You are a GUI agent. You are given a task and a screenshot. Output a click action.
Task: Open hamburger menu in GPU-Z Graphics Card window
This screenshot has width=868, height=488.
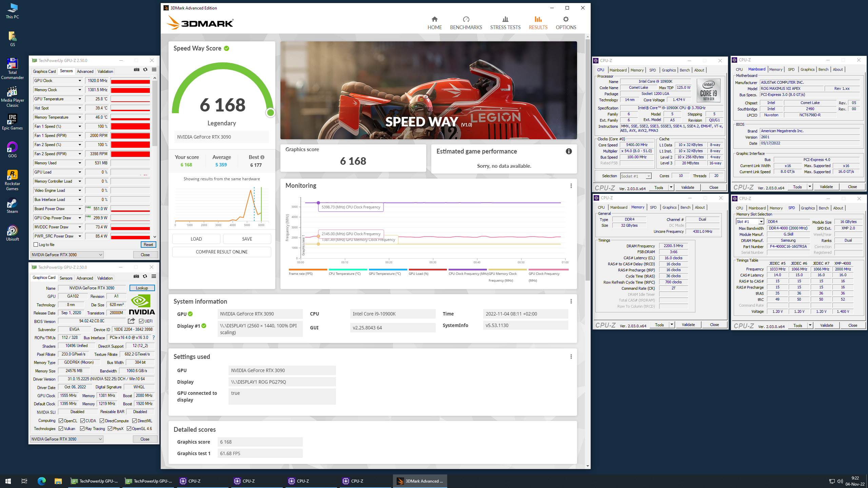point(154,276)
